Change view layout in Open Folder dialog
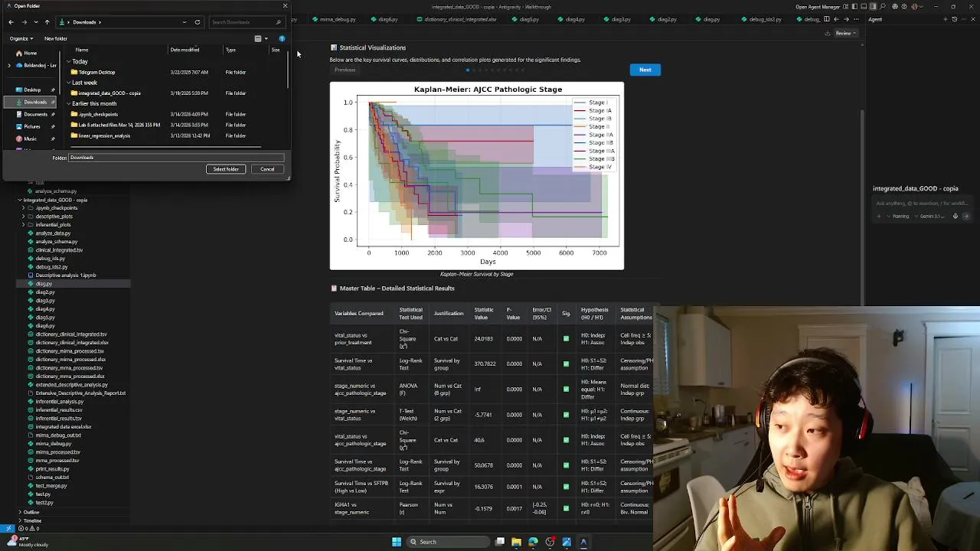980x551 pixels. (x=258, y=38)
